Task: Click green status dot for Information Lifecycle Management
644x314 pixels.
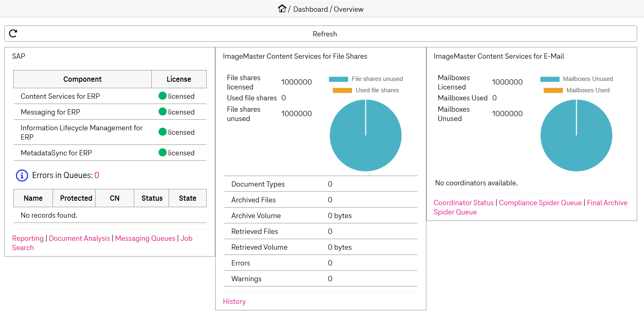Action: click(163, 132)
